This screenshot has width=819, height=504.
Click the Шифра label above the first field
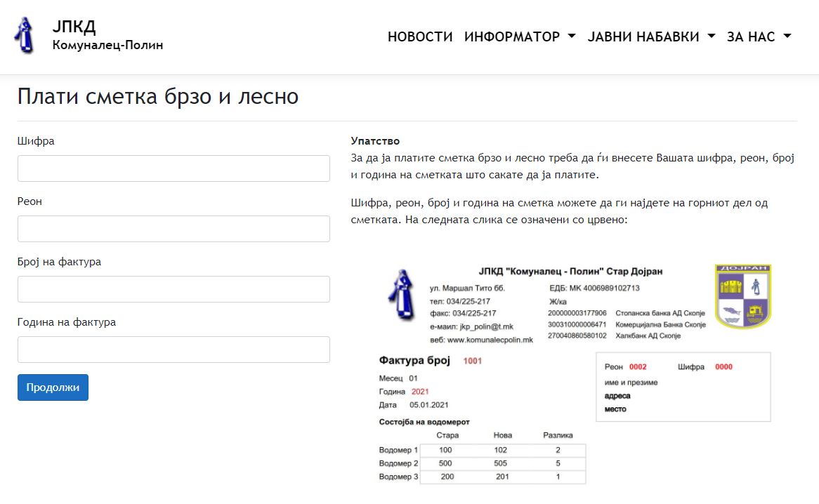pos(36,141)
